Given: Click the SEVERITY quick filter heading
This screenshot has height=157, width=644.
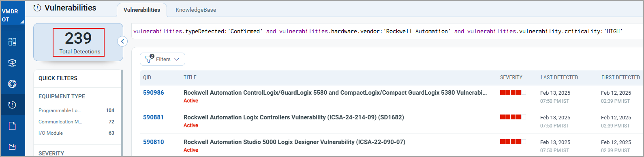Looking at the screenshot, I should 51,153.
